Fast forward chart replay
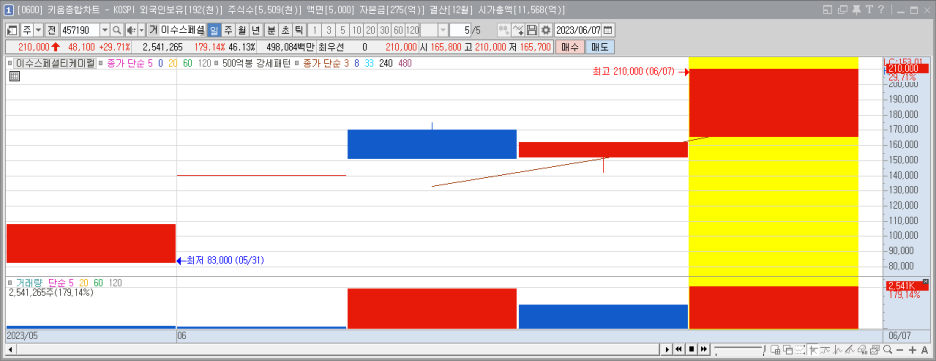This screenshot has height=361, width=936. (x=704, y=350)
